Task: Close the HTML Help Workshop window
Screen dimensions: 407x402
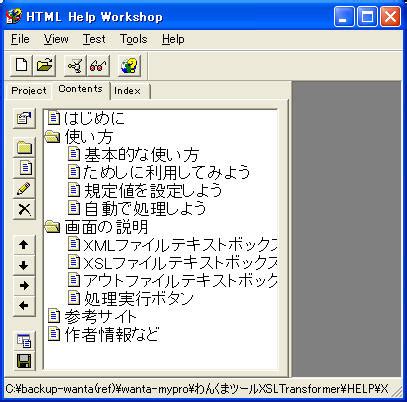Action: (390, 17)
